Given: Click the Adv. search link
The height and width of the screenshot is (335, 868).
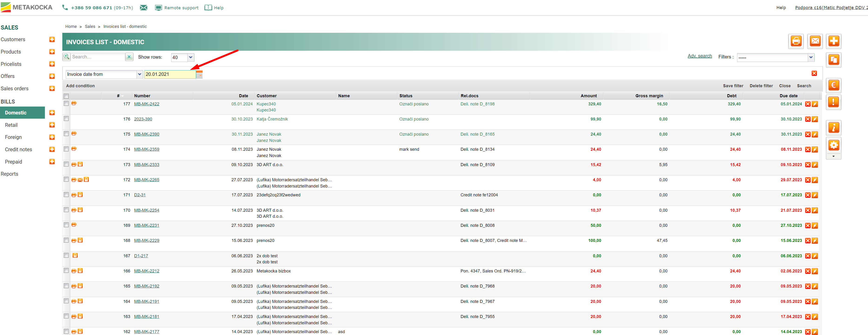Looking at the screenshot, I should pyautogui.click(x=700, y=56).
